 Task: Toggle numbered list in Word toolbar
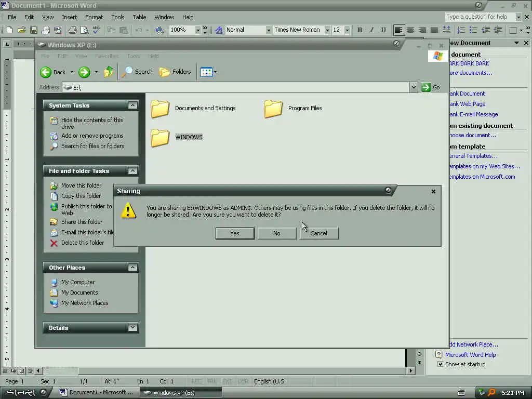(461, 30)
